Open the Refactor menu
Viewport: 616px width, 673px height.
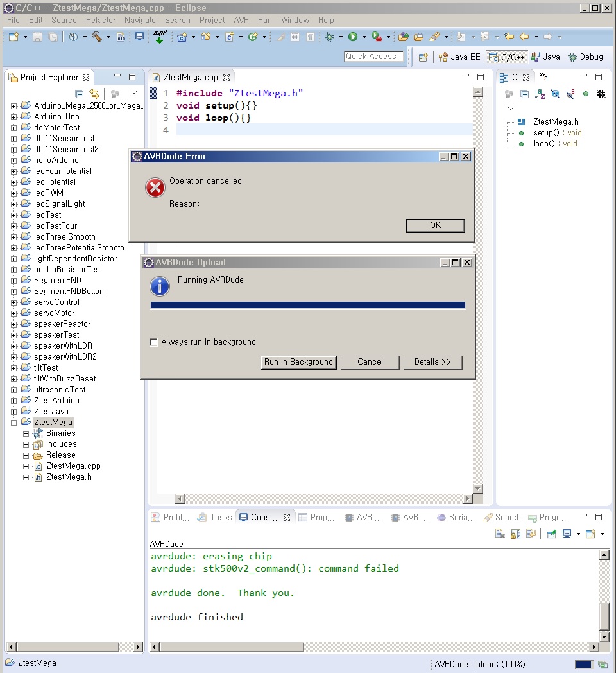100,20
